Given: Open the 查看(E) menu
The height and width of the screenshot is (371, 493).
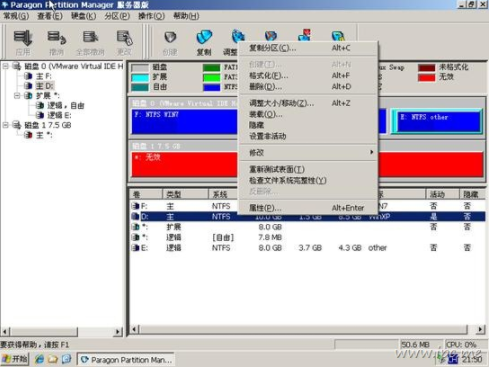Looking at the screenshot, I should click(x=50, y=16).
